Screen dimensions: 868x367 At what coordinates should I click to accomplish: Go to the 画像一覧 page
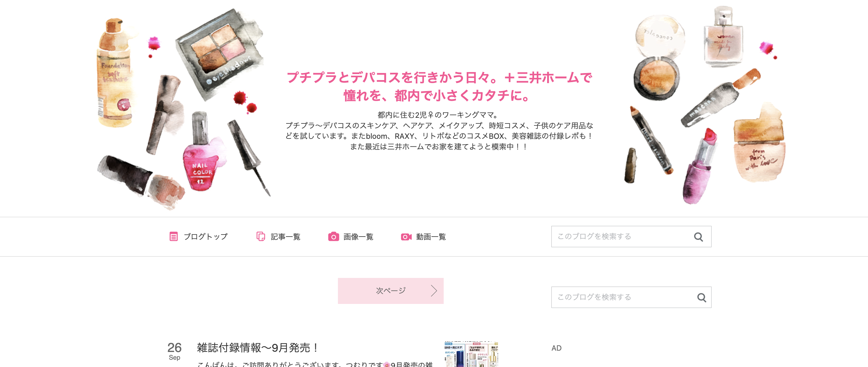click(351, 237)
